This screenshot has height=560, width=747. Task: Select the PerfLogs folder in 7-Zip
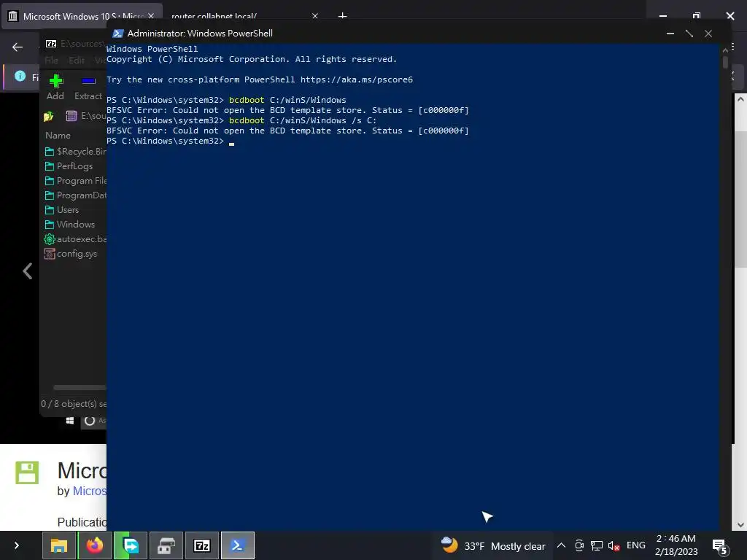pyautogui.click(x=69, y=166)
